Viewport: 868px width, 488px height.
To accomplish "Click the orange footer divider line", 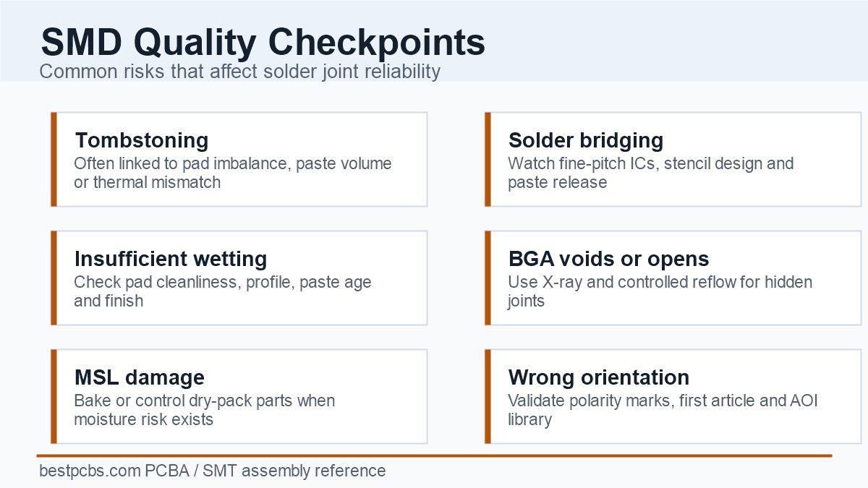I will tap(435, 455).
